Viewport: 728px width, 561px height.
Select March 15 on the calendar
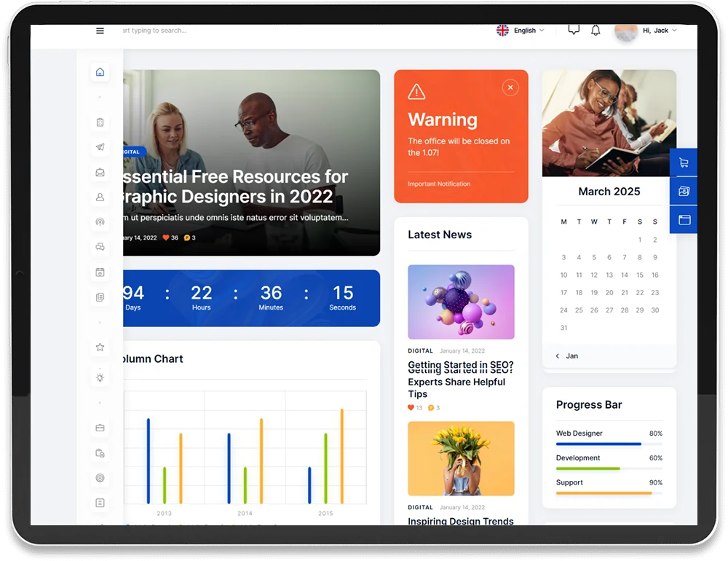(640, 275)
